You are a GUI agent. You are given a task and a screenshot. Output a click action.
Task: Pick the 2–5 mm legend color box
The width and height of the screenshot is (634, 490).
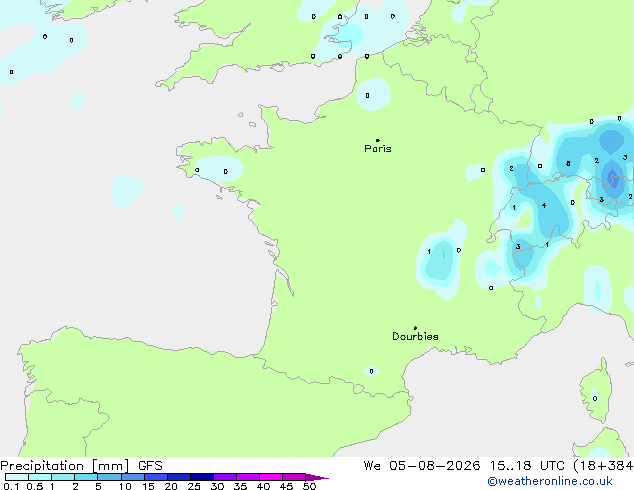pyautogui.click(x=86, y=477)
